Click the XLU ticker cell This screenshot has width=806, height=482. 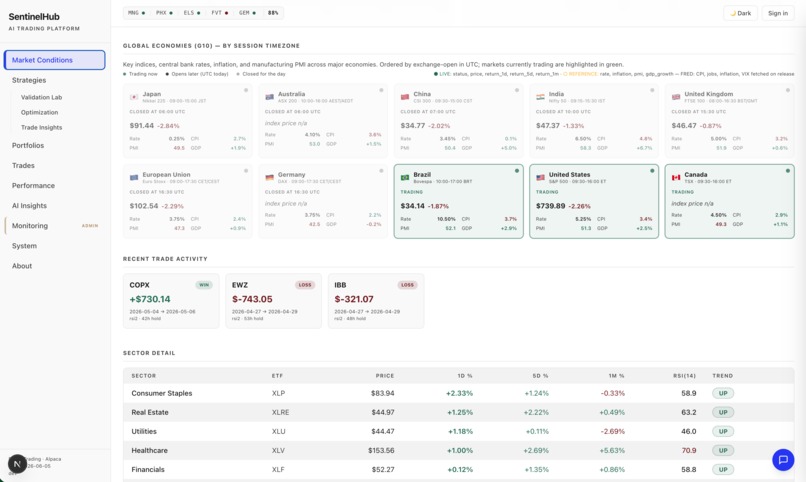click(279, 431)
